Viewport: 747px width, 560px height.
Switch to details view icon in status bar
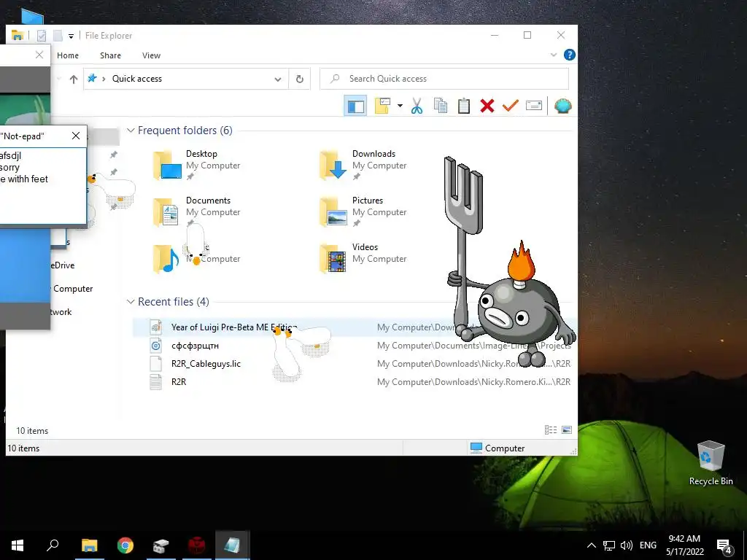(551, 430)
